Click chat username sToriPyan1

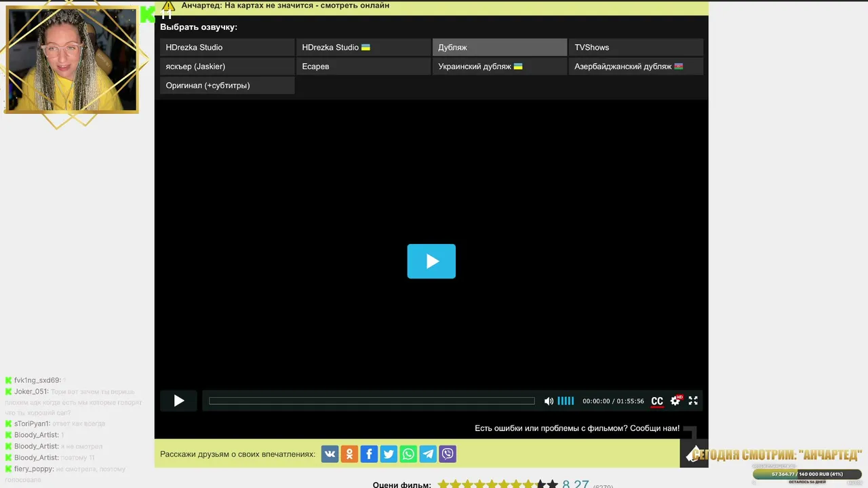32,424
